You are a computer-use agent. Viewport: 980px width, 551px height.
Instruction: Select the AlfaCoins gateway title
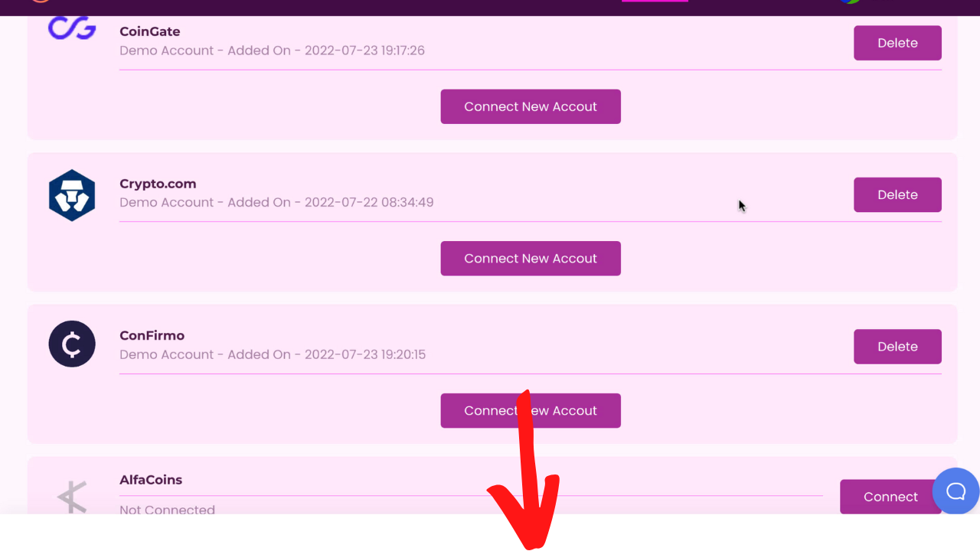151,480
